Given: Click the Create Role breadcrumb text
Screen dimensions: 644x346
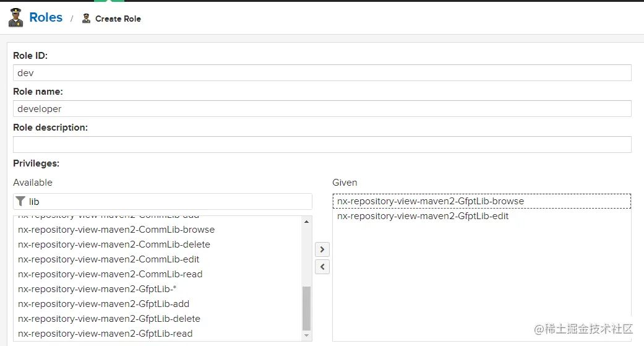Looking at the screenshot, I should [x=118, y=19].
